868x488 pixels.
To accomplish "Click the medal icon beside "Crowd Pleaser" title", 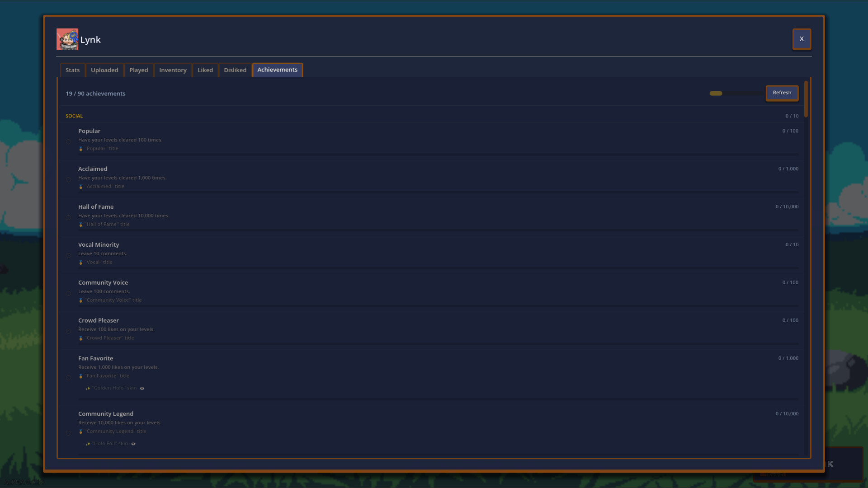I will tap(81, 338).
